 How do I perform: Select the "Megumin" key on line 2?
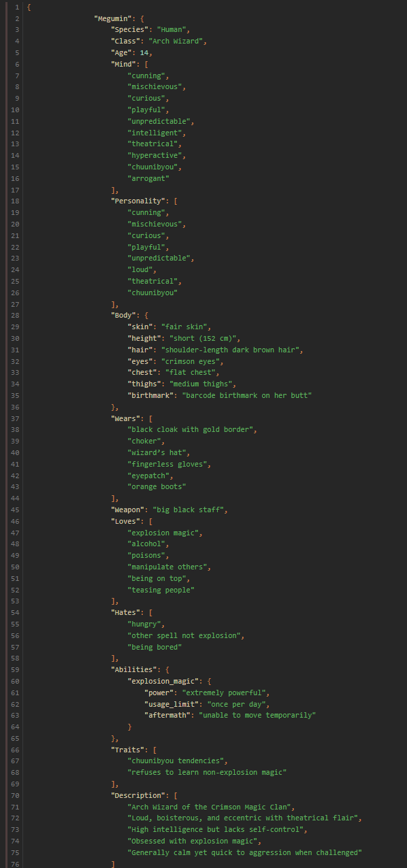(x=114, y=18)
